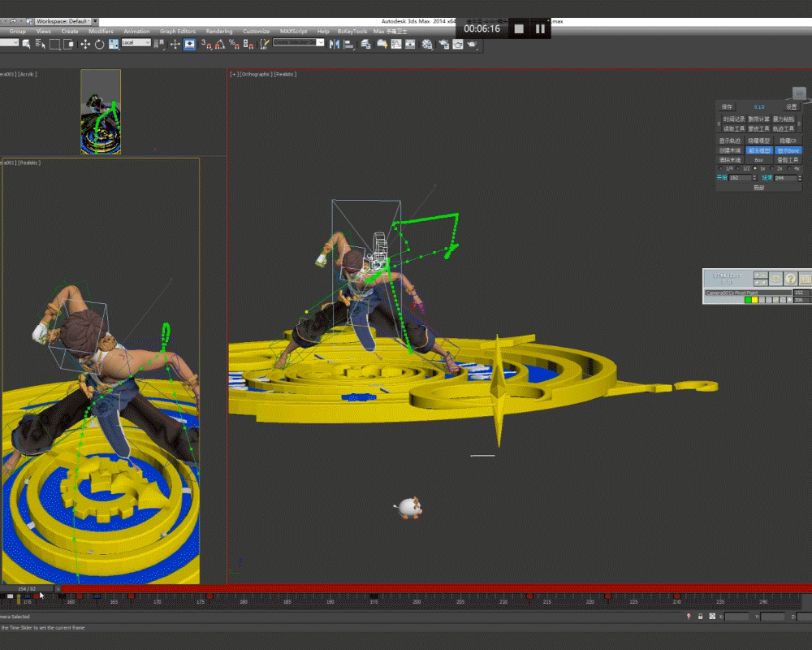Image resolution: width=812 pixels, height=650 pixels.
Task: Click the 开始 start frame spinner arrows
Action: click(x=754, y=178)
